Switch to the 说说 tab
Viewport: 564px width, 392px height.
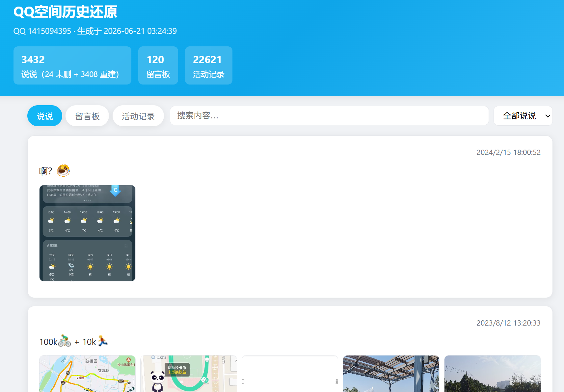pyautogui.click(x=45, y=116)
